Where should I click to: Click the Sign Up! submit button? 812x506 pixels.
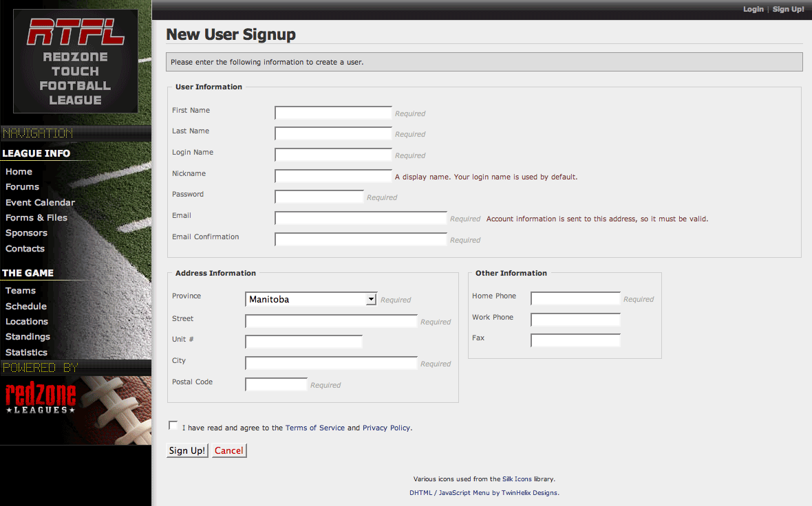coord(187,450)
